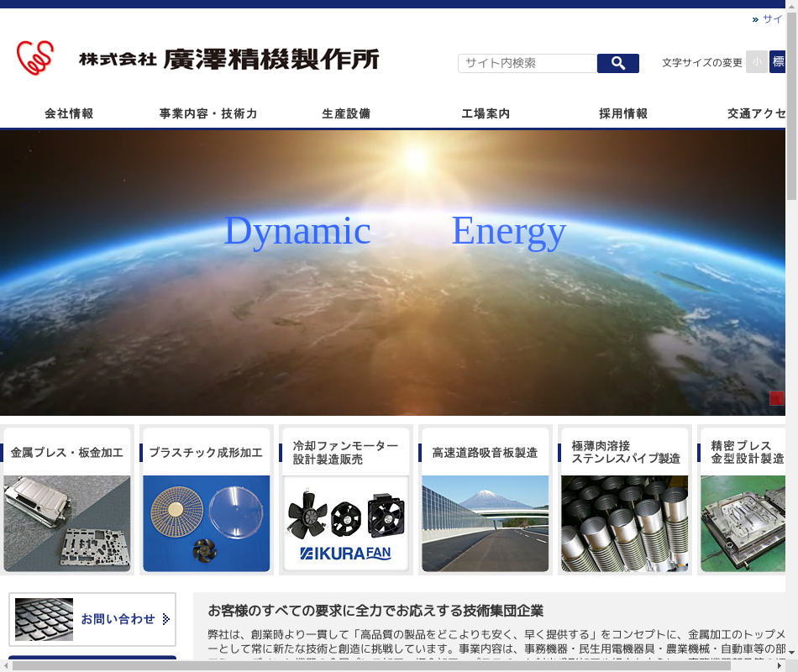Select small font size button 小

tap(756, 62)
